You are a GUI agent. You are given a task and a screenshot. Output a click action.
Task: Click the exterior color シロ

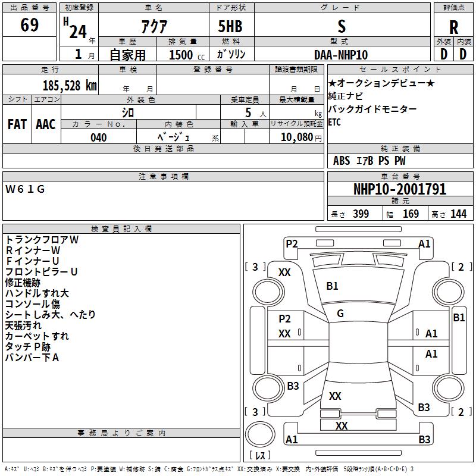(x=128, y=112)
